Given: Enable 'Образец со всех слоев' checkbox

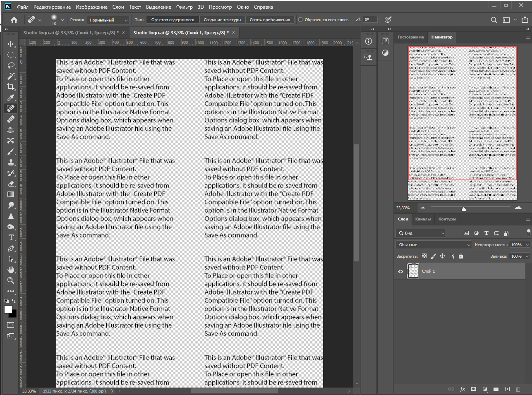Looking at the screenshot, I should (x=300, y=19).
